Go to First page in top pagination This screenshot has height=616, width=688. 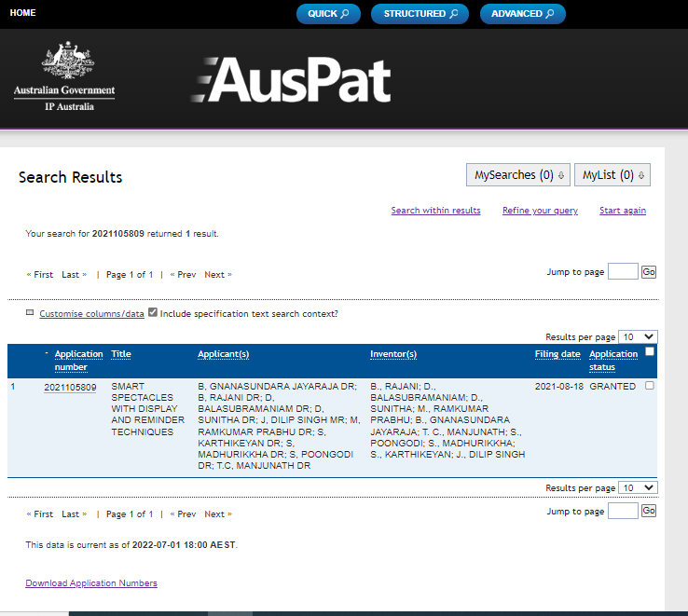pyautogui.click(x=40, y=275)
